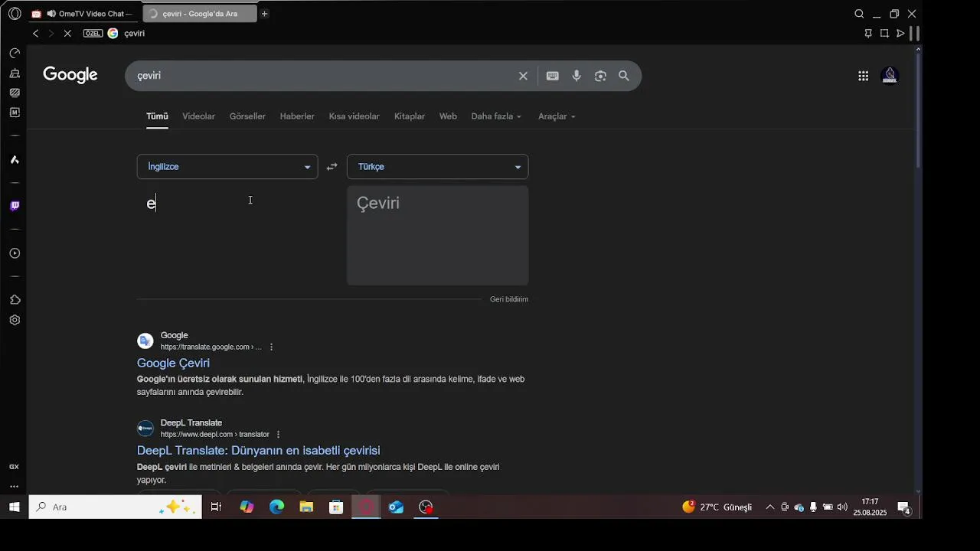
Task: Open Extensions cube icon in sidebar
Action: coord(15,300)
